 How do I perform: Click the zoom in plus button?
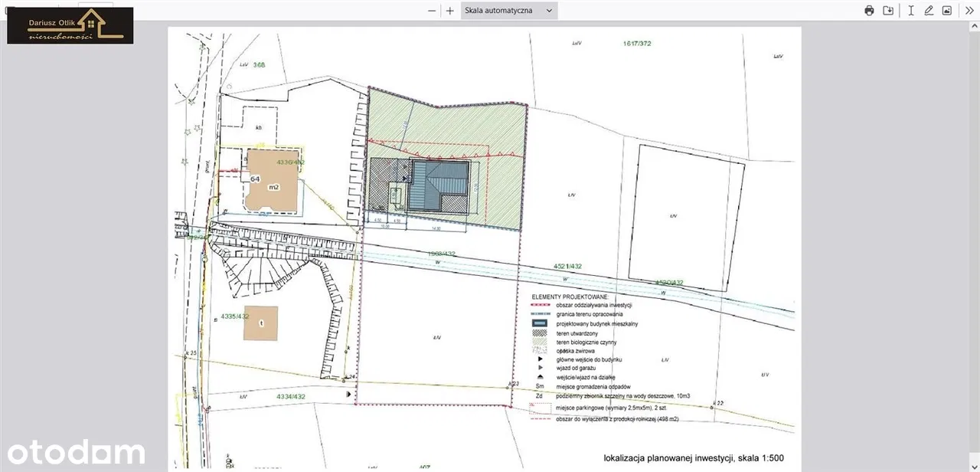(x=450, y=11)
